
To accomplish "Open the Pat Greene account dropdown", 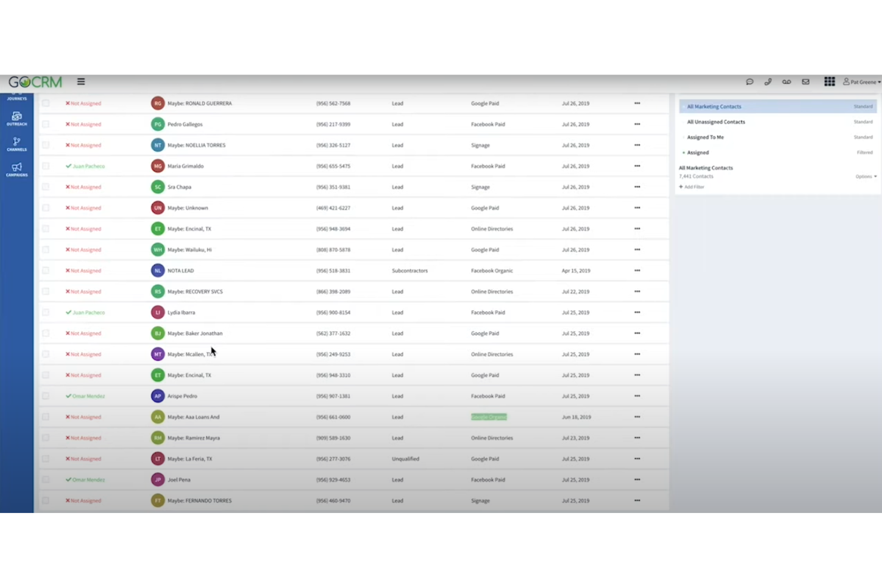I will [x=861, y=82].
